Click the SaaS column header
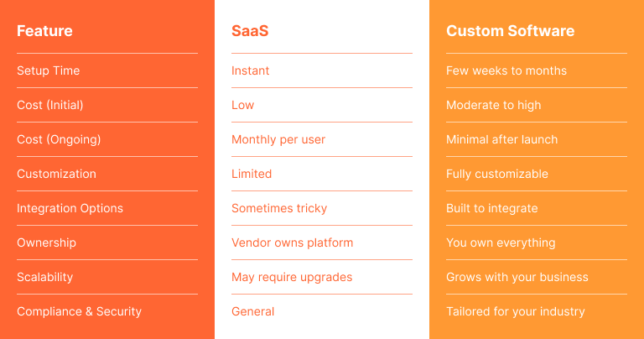Image resolution: width=644 pixels, height=339 pixels. coord(250,31)
